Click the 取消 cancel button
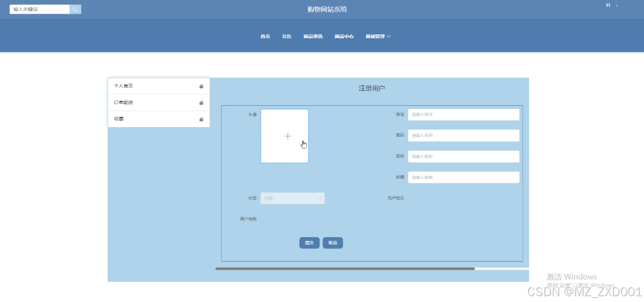This screenshot has width=644, height=302. tap(333, 243)
